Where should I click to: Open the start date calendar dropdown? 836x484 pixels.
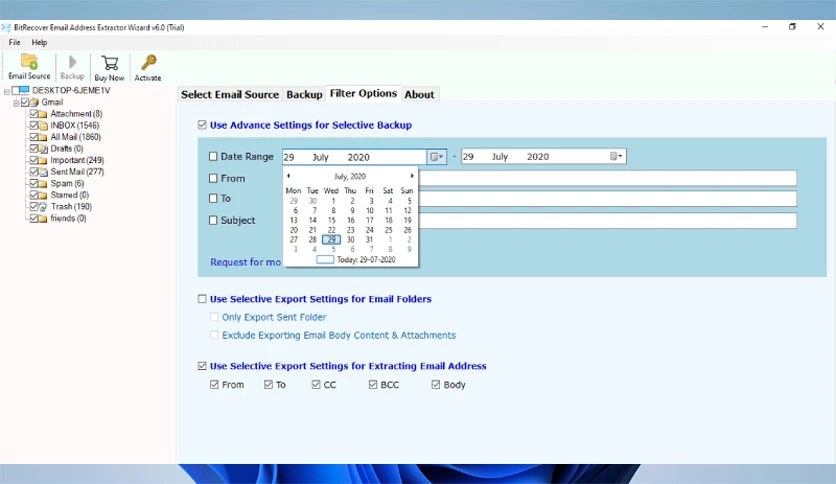[437, 157]
